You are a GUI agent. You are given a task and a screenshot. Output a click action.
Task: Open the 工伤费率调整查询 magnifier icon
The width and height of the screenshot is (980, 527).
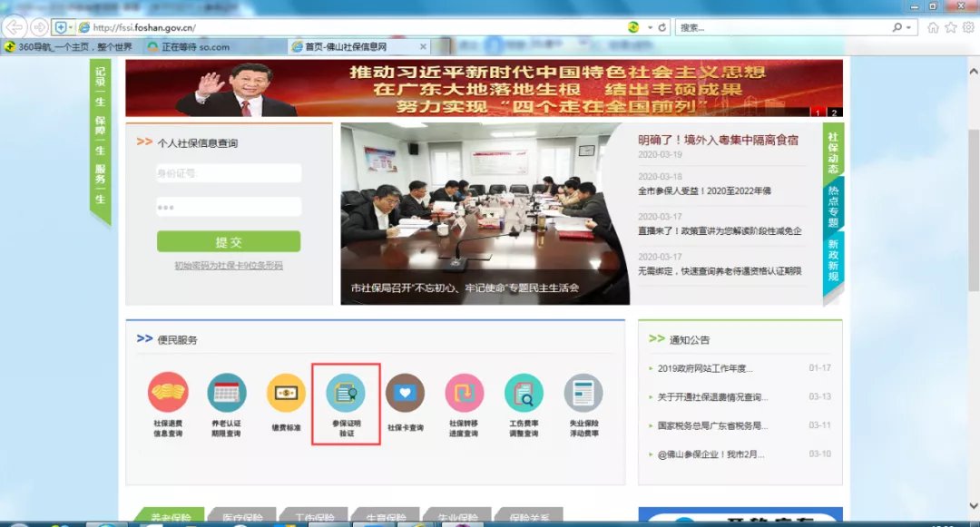(x=524, y=393)
